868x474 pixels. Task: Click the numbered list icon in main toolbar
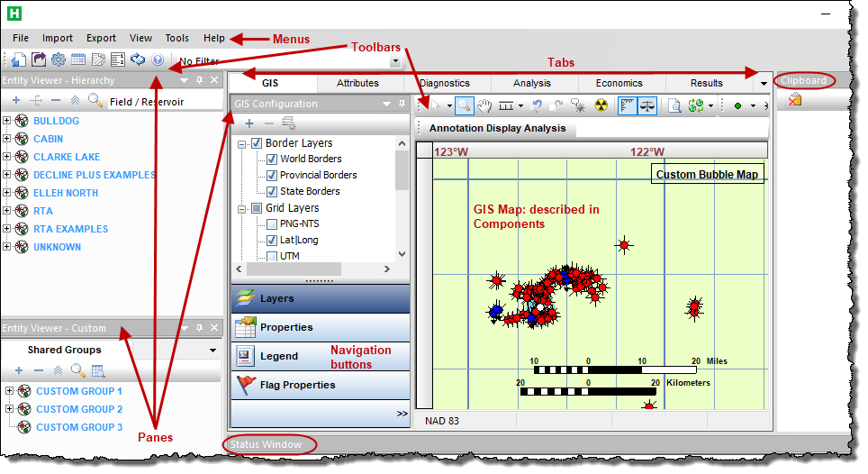coord(117,59)
